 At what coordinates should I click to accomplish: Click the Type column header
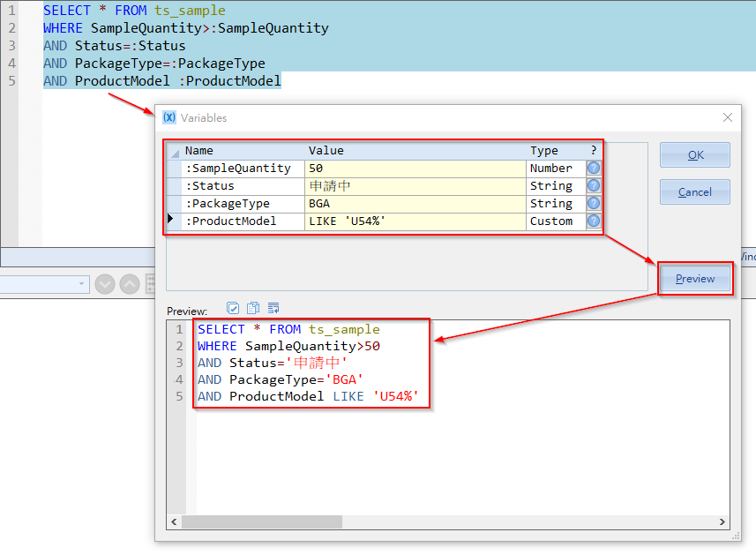click(556, 151)
